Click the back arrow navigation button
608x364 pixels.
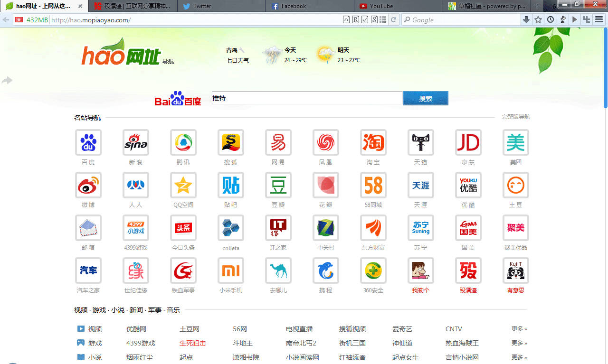(x=6, y=20)
